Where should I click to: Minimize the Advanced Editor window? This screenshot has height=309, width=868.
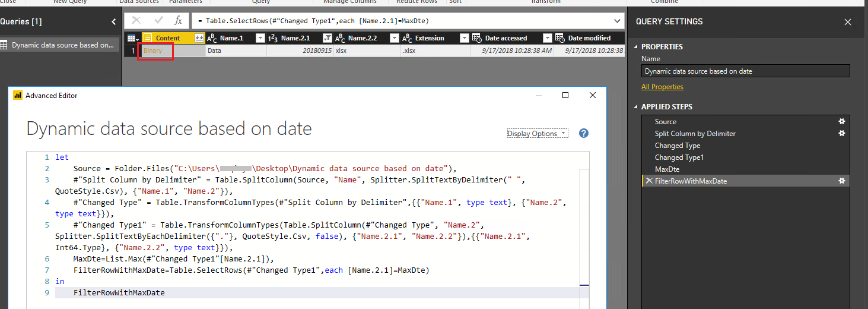coord(539,95)
